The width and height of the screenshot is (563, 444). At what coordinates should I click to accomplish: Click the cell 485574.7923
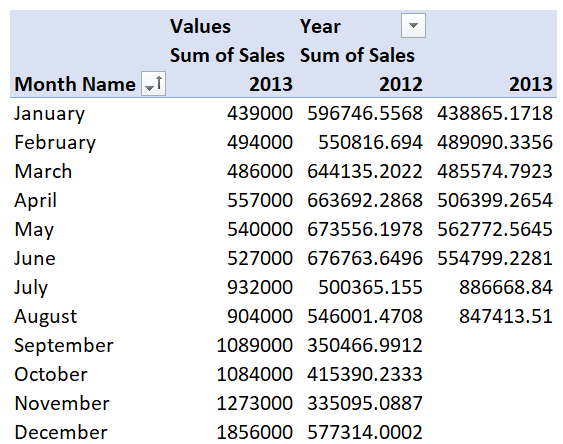pyautogui.click(x=495, y=172)
